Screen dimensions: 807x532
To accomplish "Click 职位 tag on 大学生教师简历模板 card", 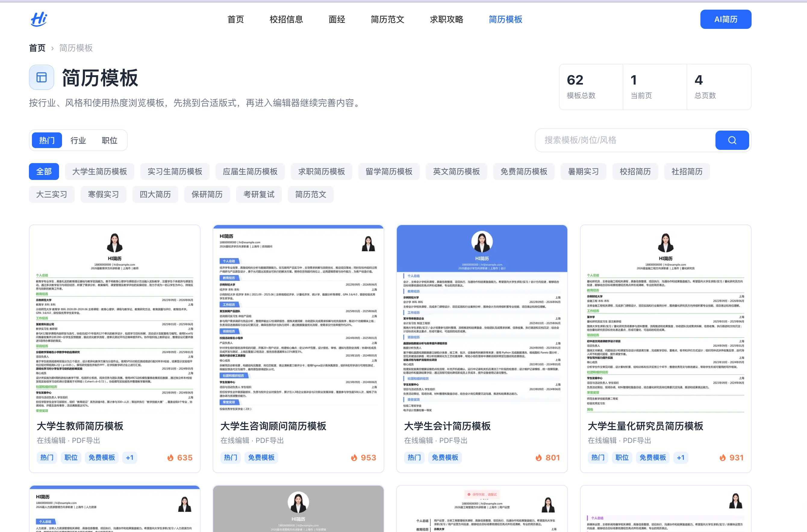I will click(x=71, y=458).
